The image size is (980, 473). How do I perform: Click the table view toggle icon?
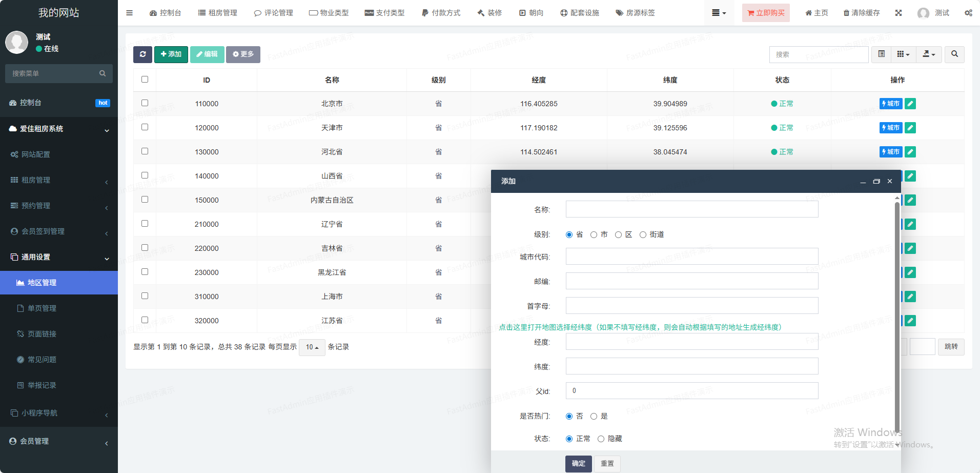click(881, 54)
